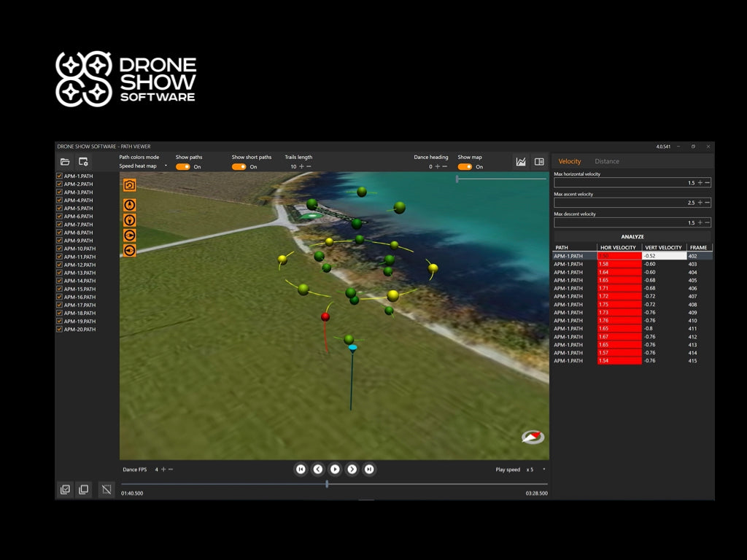Toggle the side panel layout icon
The width and height of the screenshot is (747, 560).
pyautogui.click(x=539, y=162)
